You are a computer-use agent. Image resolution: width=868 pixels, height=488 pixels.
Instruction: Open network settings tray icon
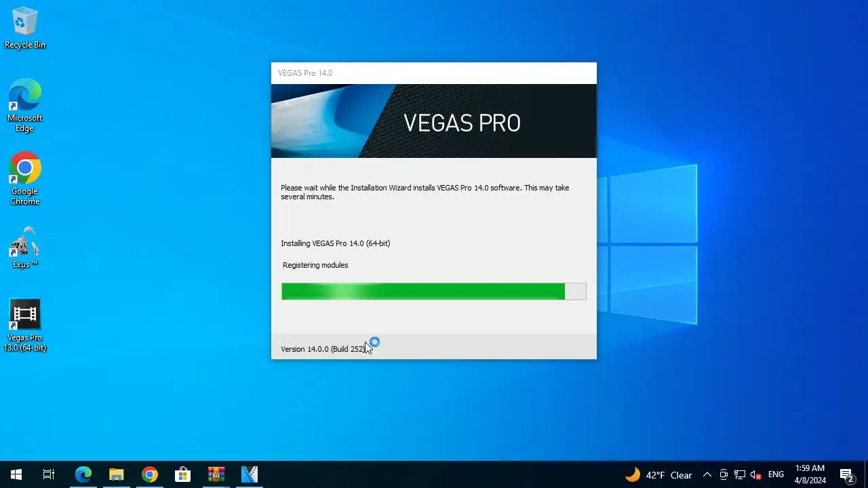tap(740, 474)
